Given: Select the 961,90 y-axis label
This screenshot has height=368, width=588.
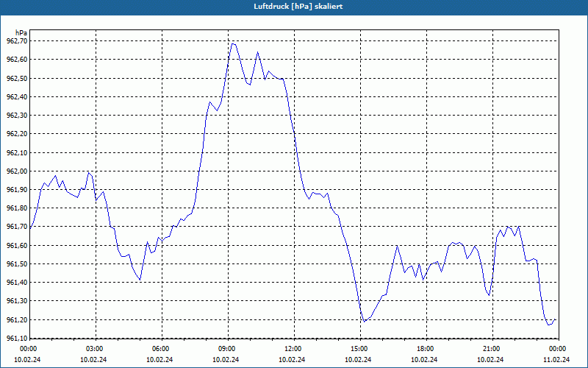Looking at the screenshot, I should [17, 190].
